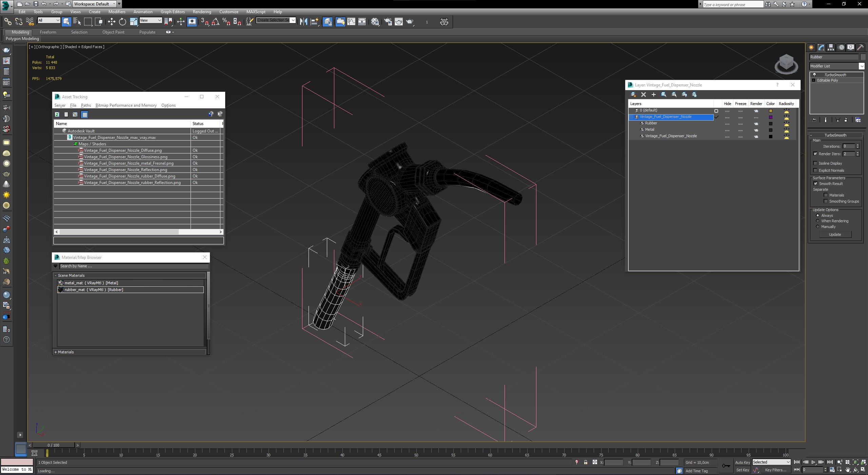Image resolution: width=868 pixels, height=475 pixels.
Task: Switch to the Freeform ribbon tab
Action: (x=48, y=32)
